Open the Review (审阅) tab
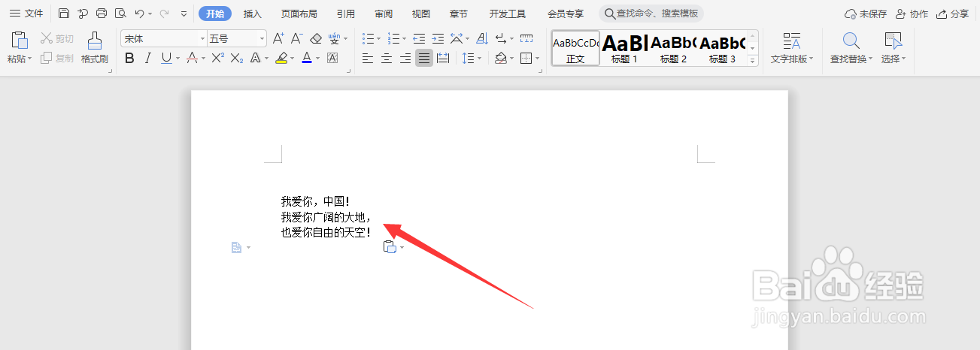Image resolution: width=980 pixels, height=350 pixels. tap(384, 14)
